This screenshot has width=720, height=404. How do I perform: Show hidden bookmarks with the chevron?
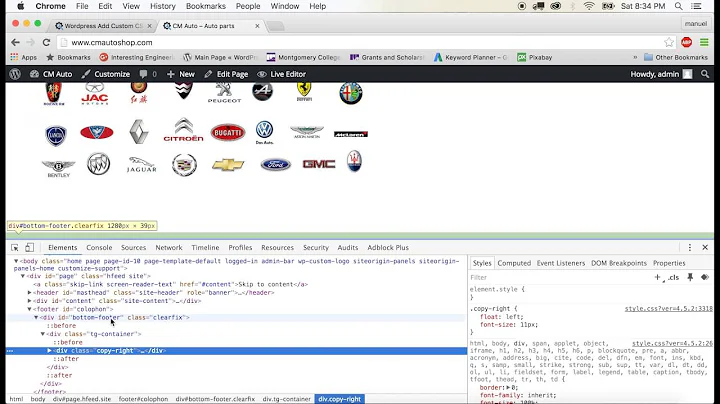point(635,57)
